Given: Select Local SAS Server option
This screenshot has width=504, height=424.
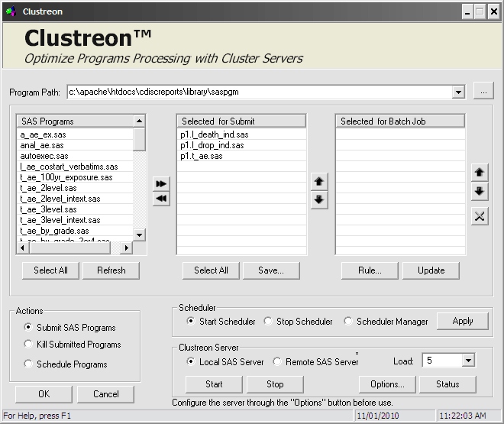Looking at the screenshot, I should (191, 361).
